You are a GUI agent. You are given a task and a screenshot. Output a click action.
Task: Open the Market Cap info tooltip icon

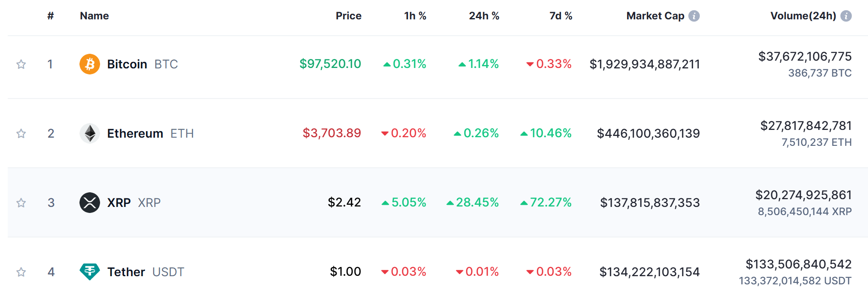694,15
